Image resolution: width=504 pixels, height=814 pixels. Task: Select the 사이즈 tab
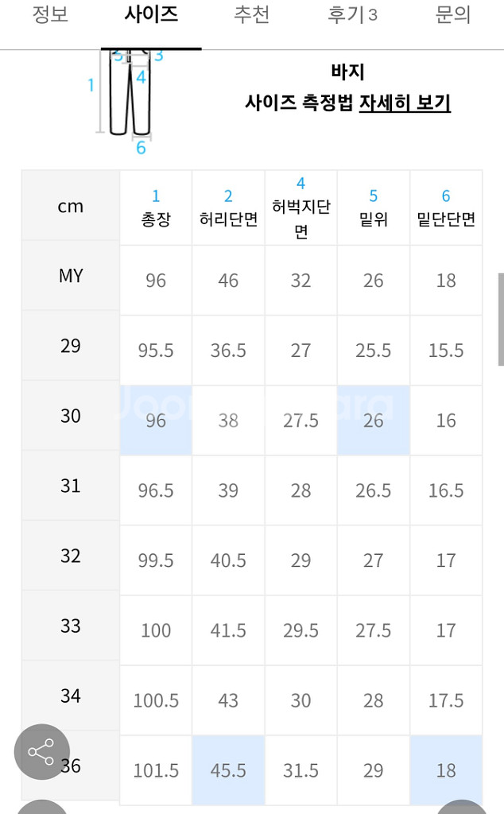coord(151,15)
